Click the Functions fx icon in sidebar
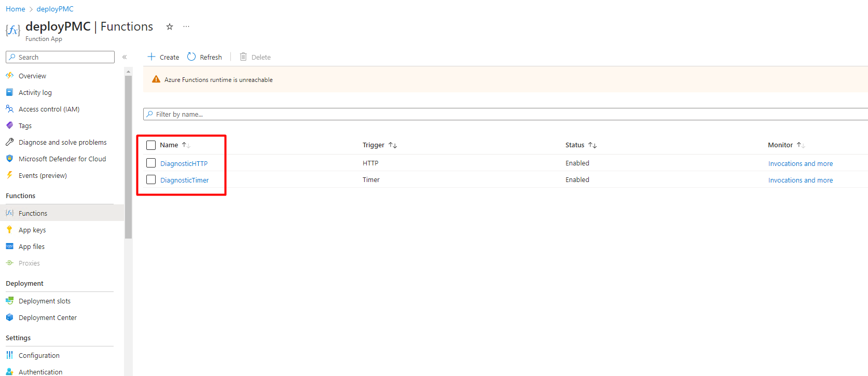Image resolution: width=868 pixels, height=376 pixels. (x=9, y=213)
